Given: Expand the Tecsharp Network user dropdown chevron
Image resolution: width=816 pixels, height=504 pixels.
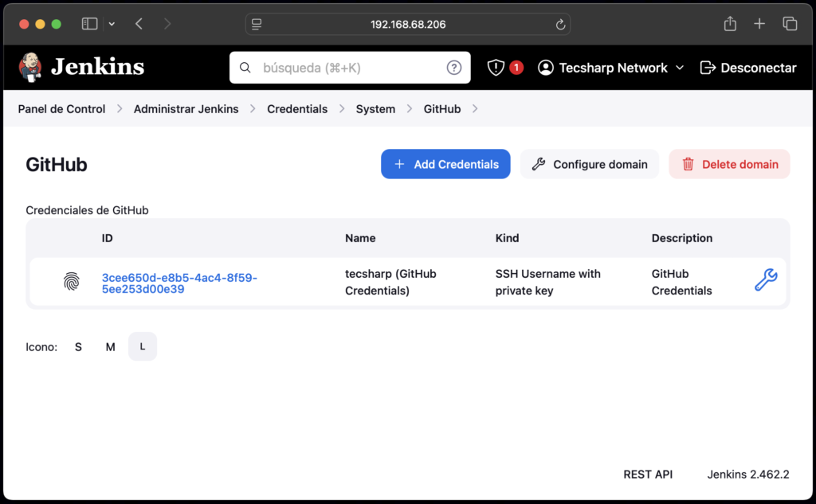Looking at the screenshot, I should tap(680, 68).
